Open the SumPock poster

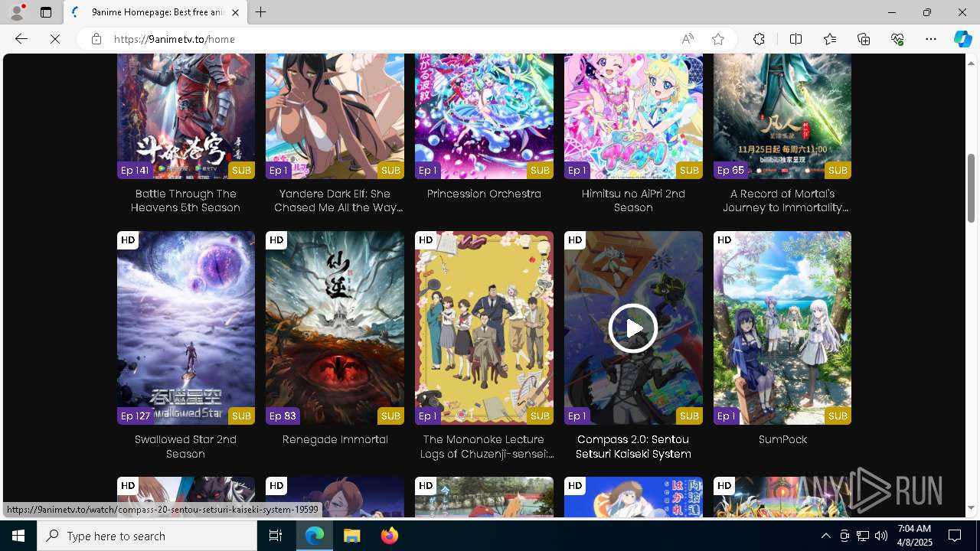coord(782,328)
